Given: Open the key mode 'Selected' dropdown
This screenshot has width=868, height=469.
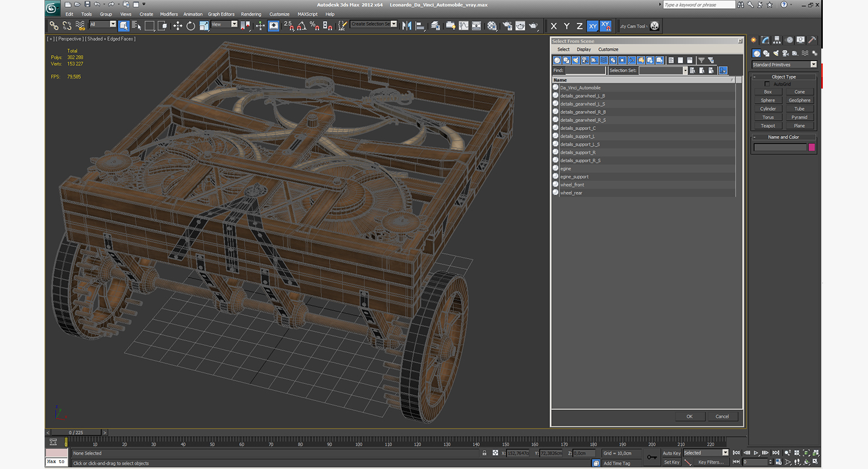Looking at the screenshot, I should point(706,453).
